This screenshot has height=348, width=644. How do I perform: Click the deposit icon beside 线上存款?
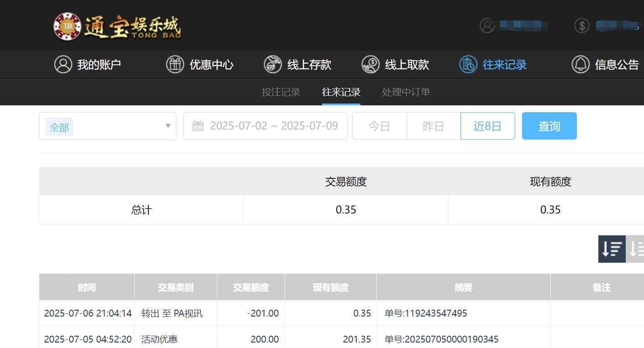[x=273, y=64]
